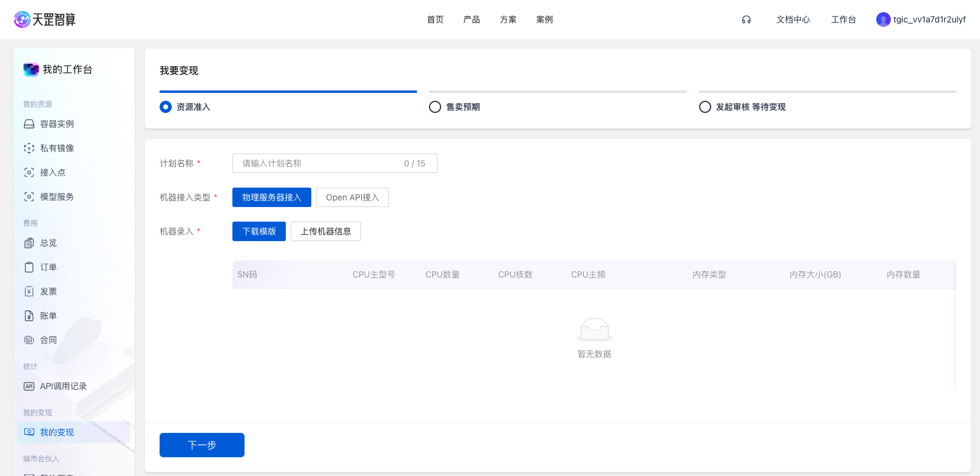This screenshot has width=980, height=476.
Task: Open username tgic_vv1a7d1r2ulyf menu
Action: coord(930,19)
